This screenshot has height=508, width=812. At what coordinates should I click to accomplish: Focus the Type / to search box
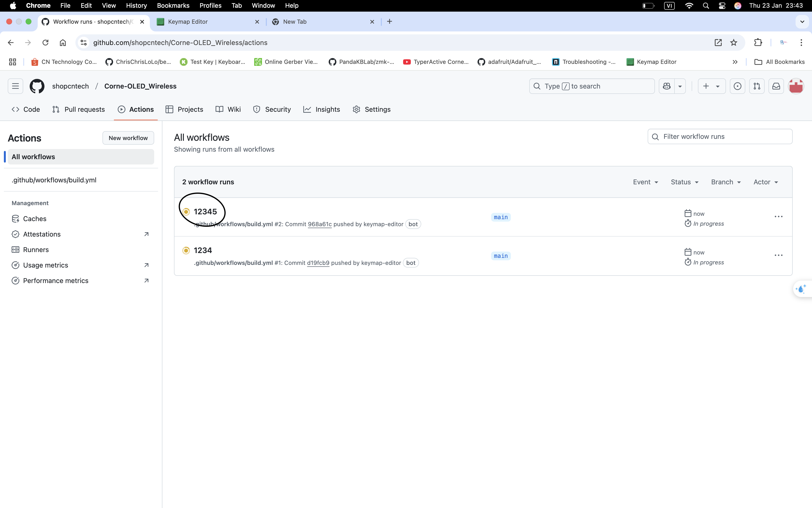point(592,86)
